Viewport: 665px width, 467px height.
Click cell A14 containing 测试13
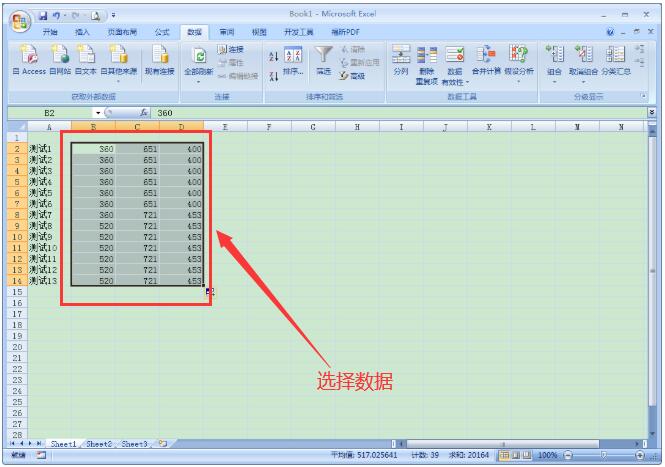coord(49,281)
